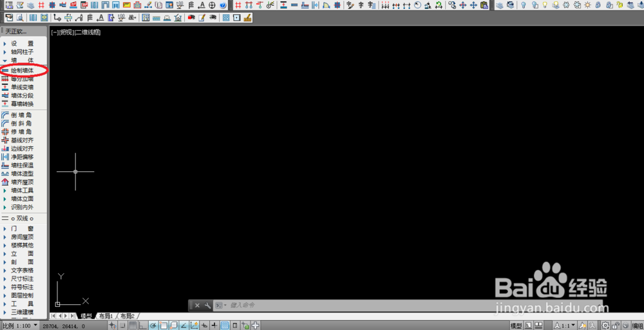Toggle snap mode in status bar

point(123,325)
